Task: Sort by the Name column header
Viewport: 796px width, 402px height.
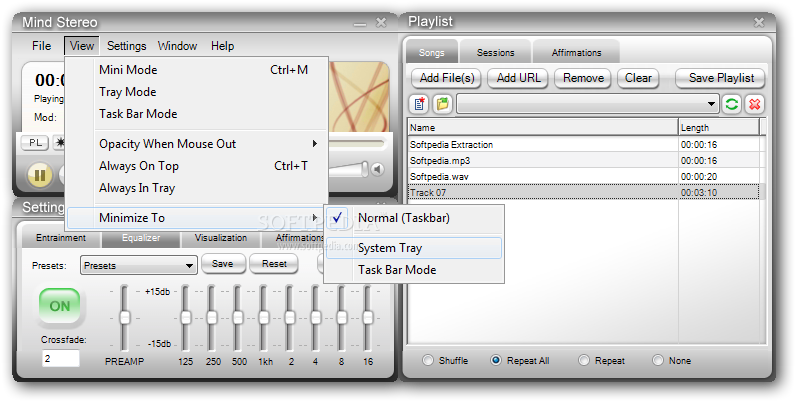Action: coord(543,127)
